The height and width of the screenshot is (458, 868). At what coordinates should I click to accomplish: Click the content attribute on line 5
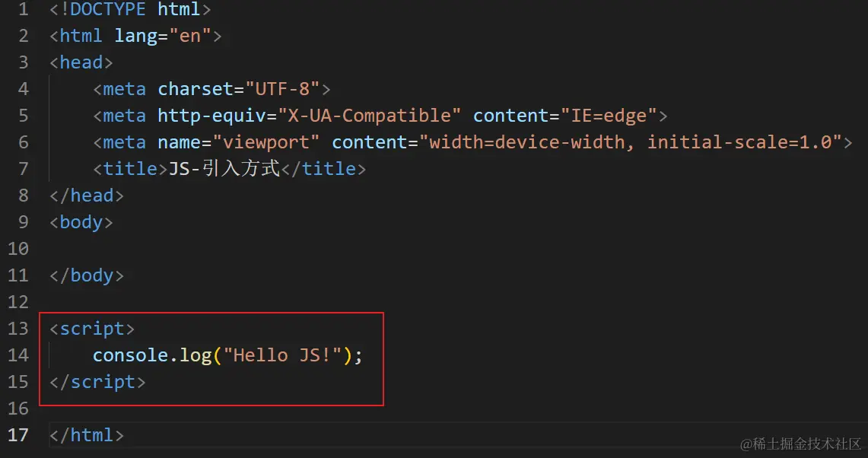point(511,115)
